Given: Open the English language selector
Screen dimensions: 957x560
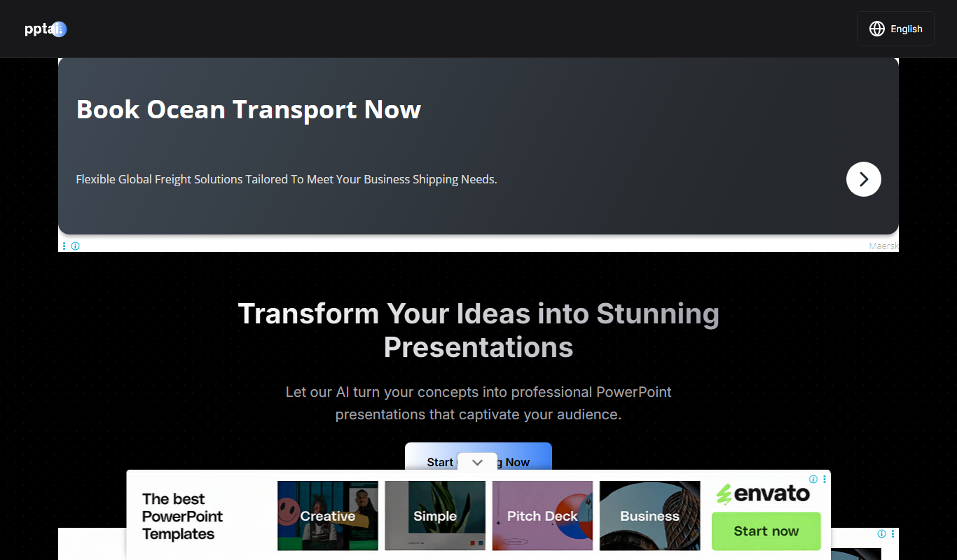Looking at the screenshot, I should point(895,29).
